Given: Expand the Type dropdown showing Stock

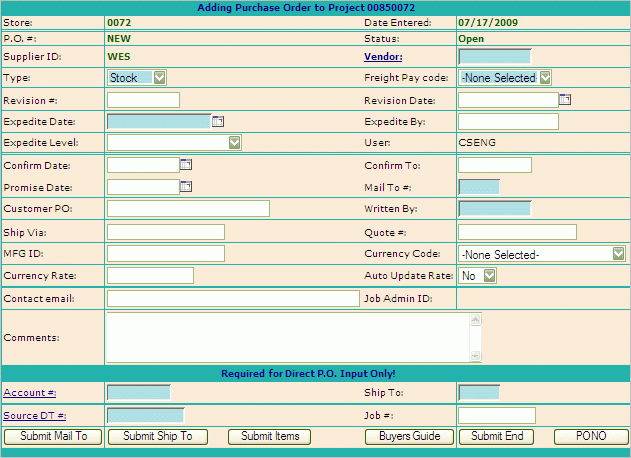Looking at the screenshot, I should [x=159, y=77].
